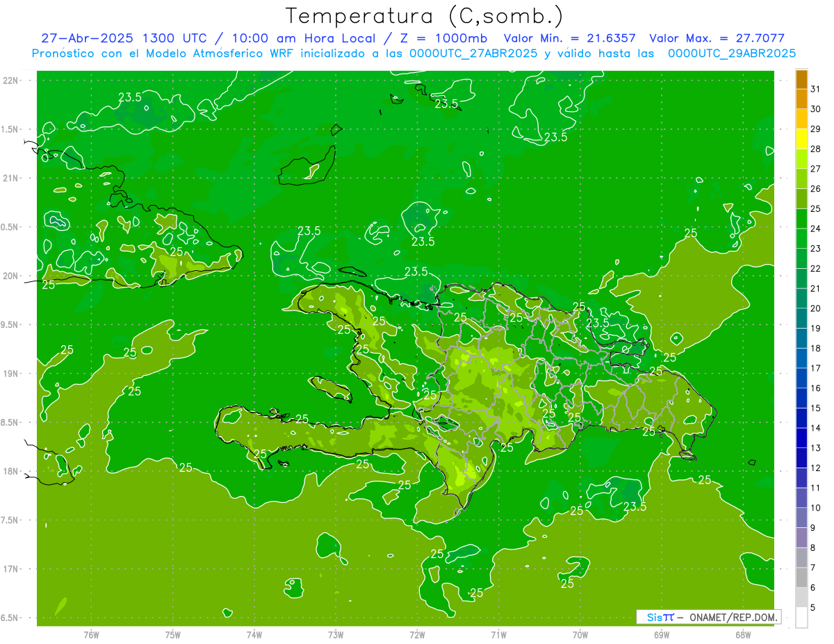Pick the gray color bar segment between 6 and 7
Image resolution: width=834 pixels, height=644 pixels.
pos(801,577)
